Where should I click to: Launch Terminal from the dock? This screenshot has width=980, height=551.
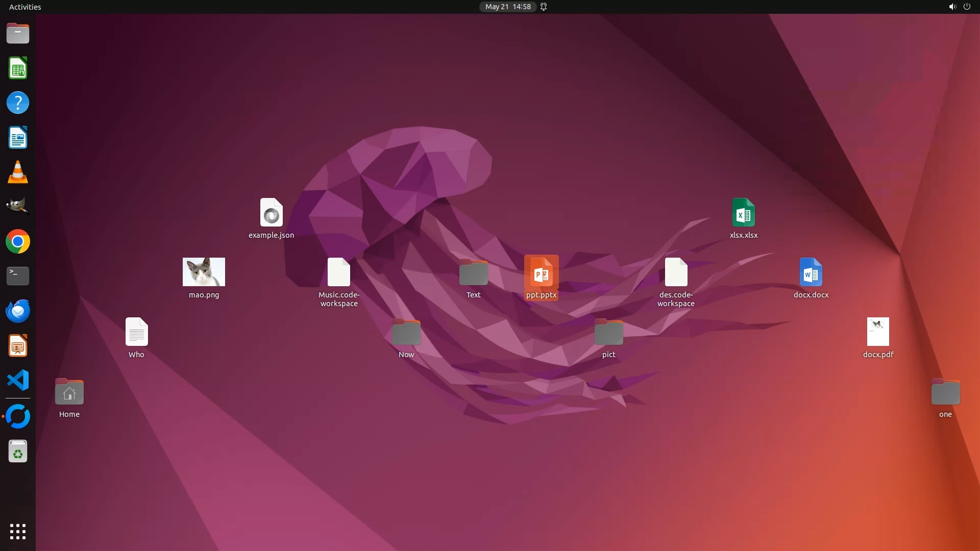(18, 276)
